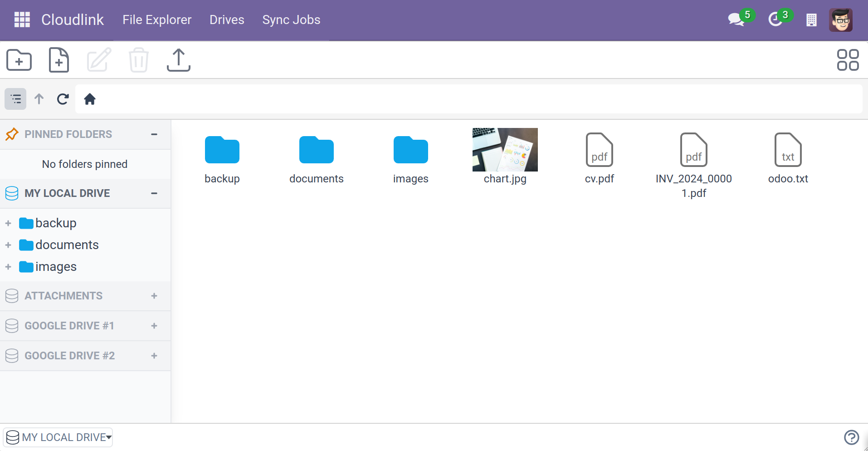The height and width of the screenshot is (451, 868).
Task: Collapse the My Local Drive section
Action: point(154,193)
